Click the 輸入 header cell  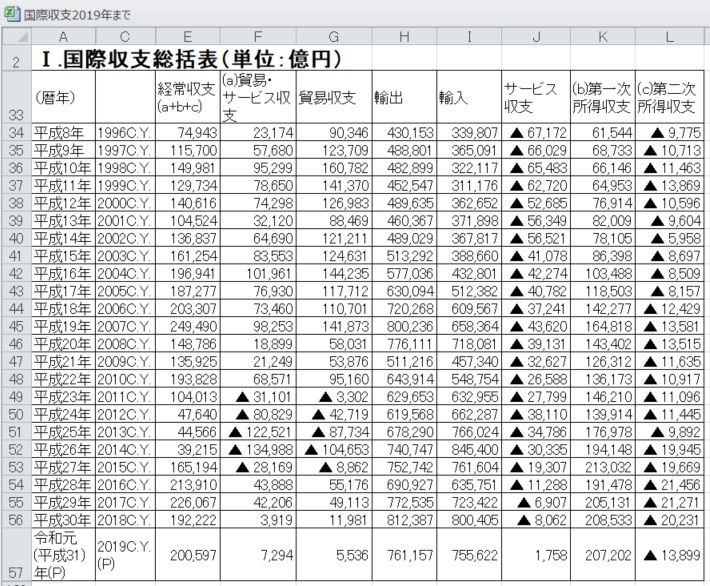pos(469,97)
